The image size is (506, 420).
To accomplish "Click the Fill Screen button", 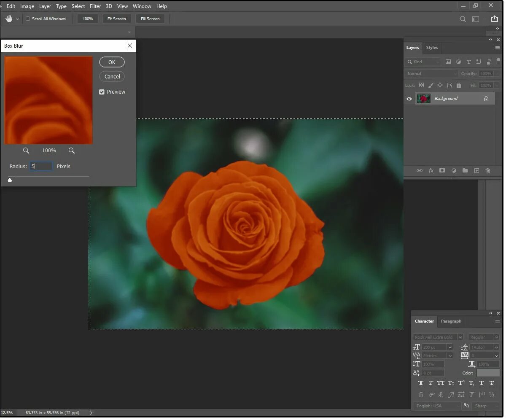I will click(151, 19).
